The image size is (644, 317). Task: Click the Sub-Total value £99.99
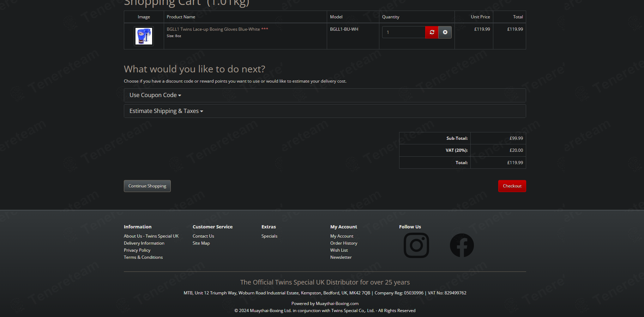click(516, 138)
